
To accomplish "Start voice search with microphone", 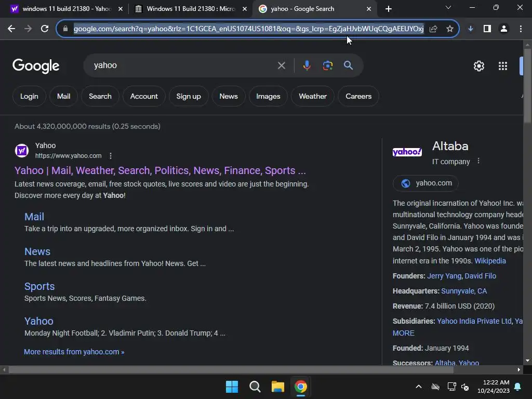I will (307, 65).
